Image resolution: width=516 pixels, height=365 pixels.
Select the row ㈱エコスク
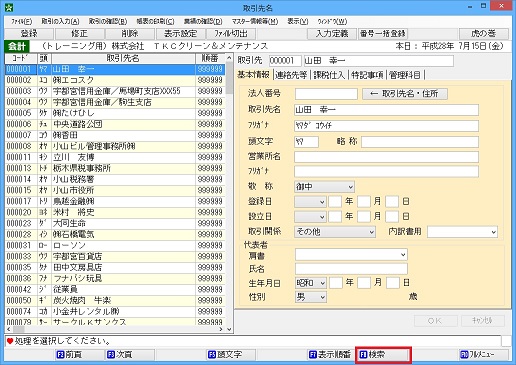[x=115, y=80]
